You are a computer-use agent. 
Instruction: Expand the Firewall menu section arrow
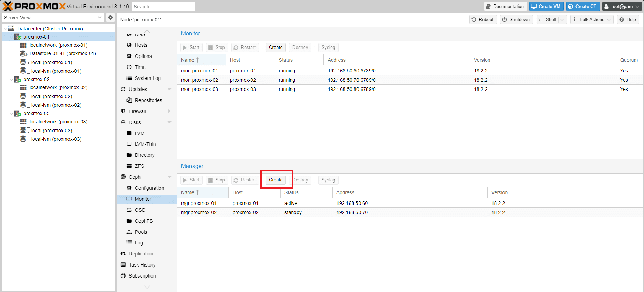(169, 111)
